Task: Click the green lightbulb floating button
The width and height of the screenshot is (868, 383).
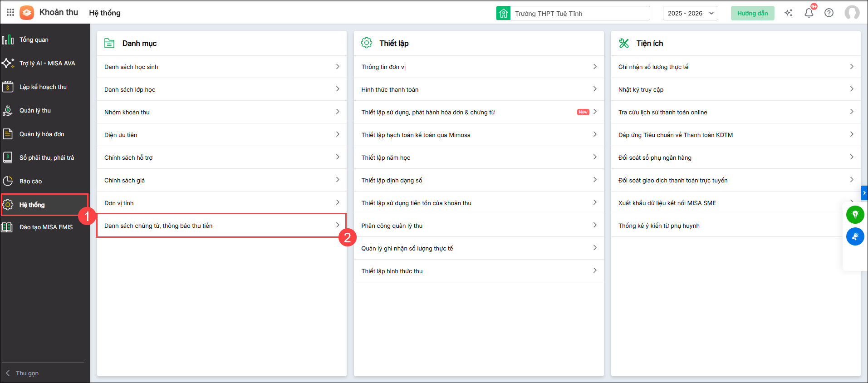Action: pos(855,214)
